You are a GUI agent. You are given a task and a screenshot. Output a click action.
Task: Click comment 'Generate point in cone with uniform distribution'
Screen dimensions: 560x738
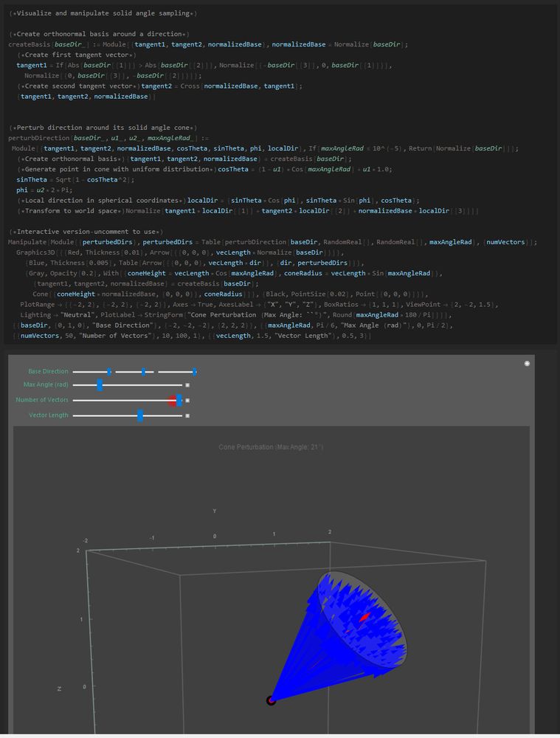[x=117, y=169]
